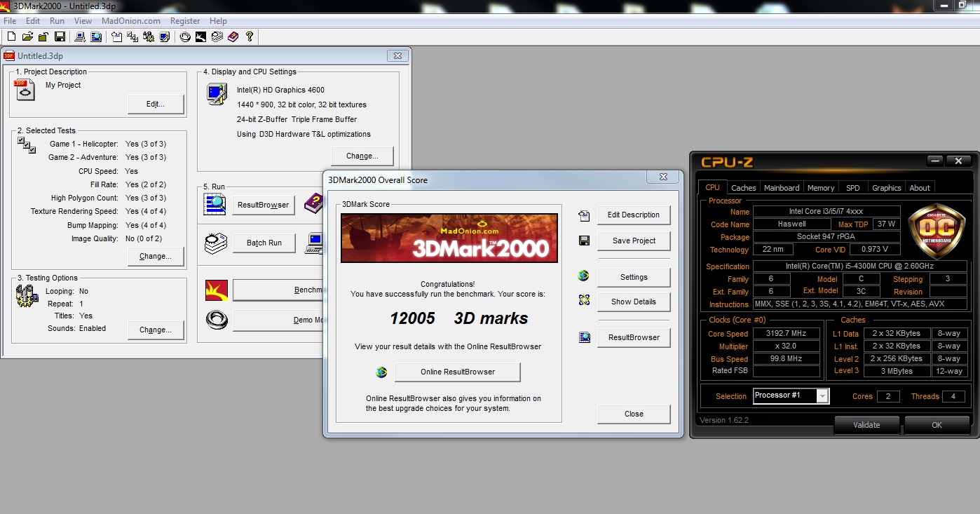The width and height of the screenshot is (980, 514).
Task: Open the MadOnion.com menu
Action: click(131, 21)
